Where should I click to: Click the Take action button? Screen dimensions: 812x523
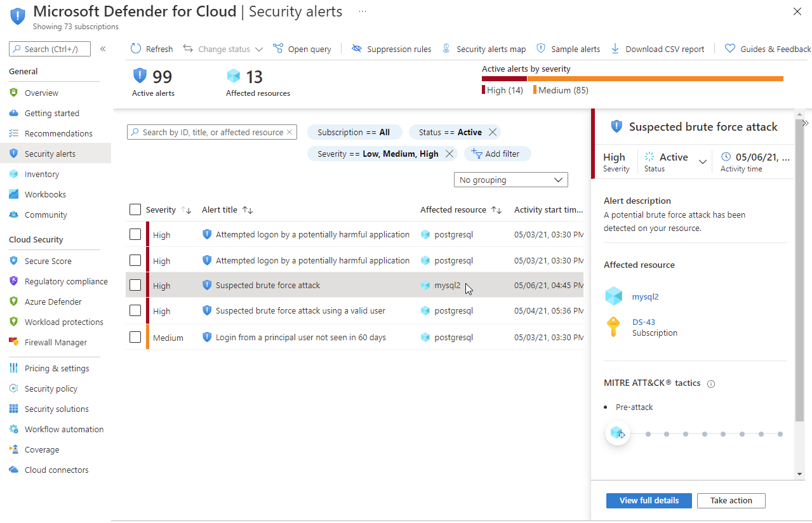click(x=731, y=500)
